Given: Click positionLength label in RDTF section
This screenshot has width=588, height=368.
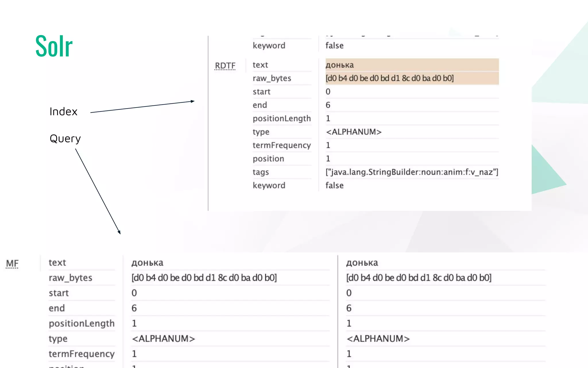Looking at the screenshot, I should coord(282,118).
